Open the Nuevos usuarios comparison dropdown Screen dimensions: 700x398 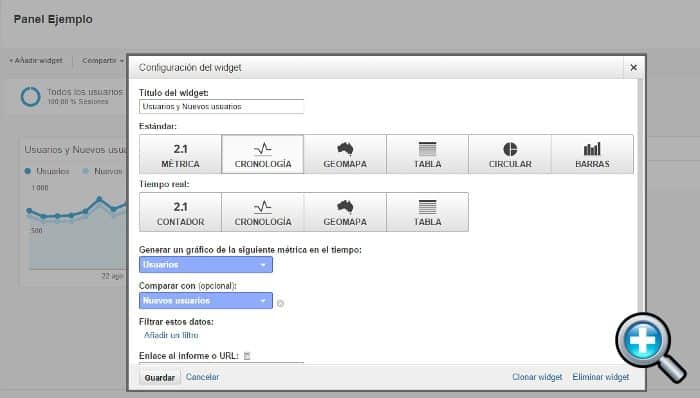[x=206, y=301]
